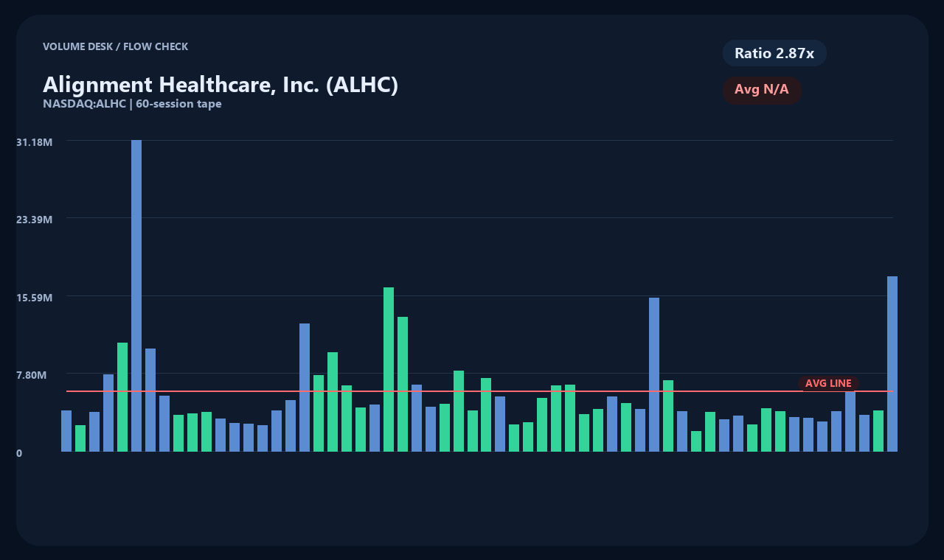Click the VOLUME DESK / FLOW CHECK header
This screenshot has height=560, width=944.
pyautogui.click(x=115, y=46)
